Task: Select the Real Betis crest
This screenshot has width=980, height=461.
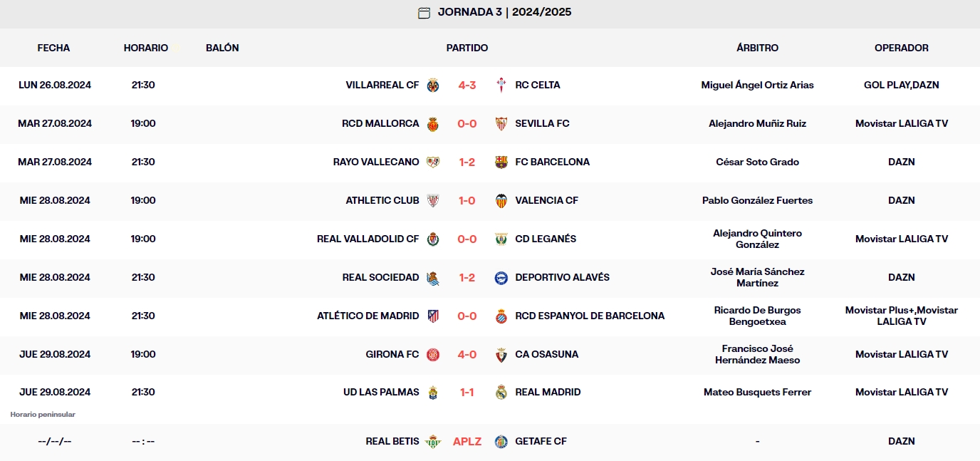Action: (x=433, y=441)
